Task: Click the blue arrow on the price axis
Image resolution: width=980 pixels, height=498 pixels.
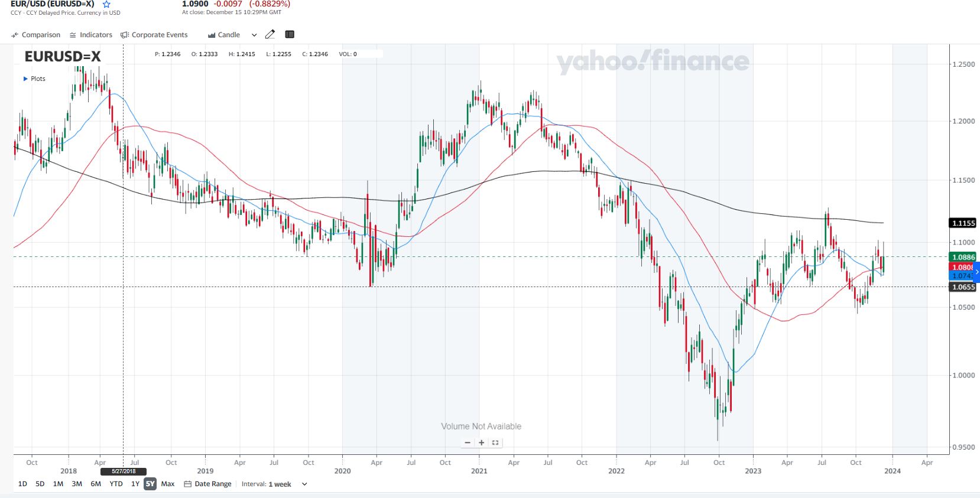Action: [977, 272]
